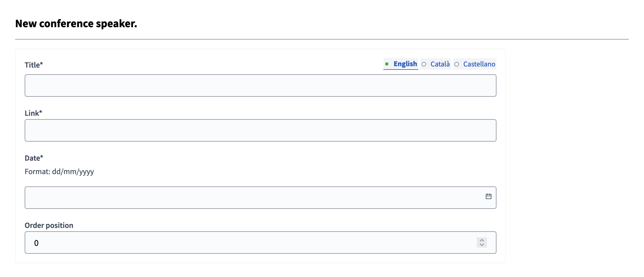Switch to the Castellano translation tab
Viewport: 644px width, 277px height.
(x=479, y=64)
